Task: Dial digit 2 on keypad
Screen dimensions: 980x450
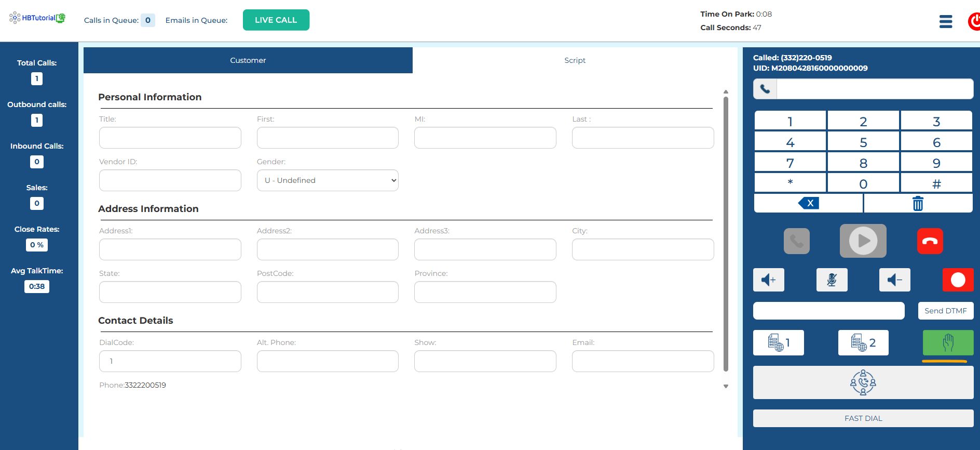Action: click(863, 121)
